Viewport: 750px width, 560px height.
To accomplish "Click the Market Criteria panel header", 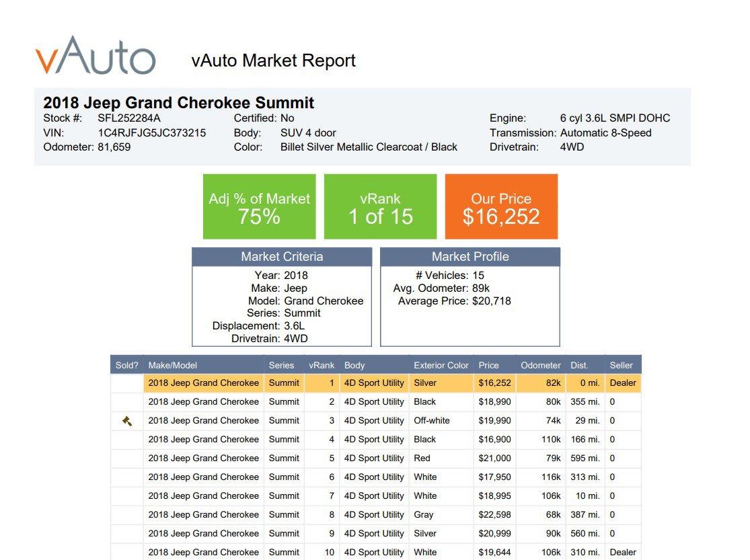I will click(282, 257).
